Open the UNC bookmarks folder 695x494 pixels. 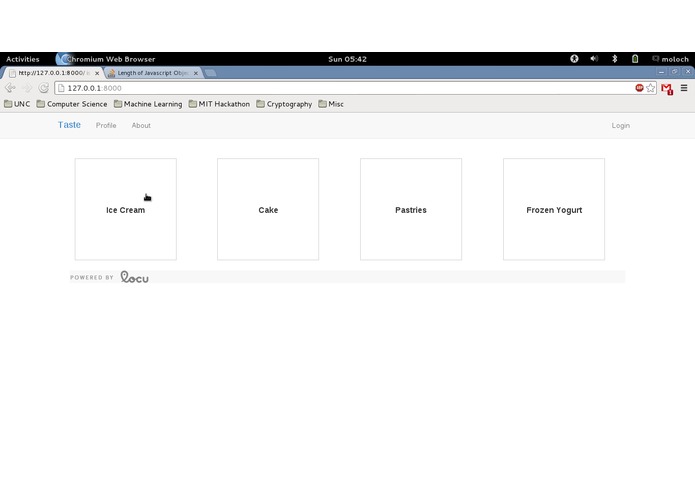click(17, 104)
